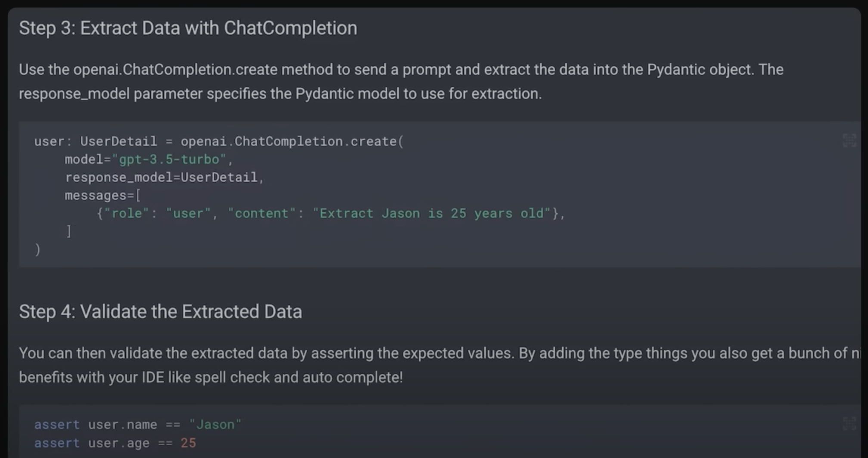
Task: Click "Pydantic object" in the Step 3 paragraph
Action: (699, 70)
